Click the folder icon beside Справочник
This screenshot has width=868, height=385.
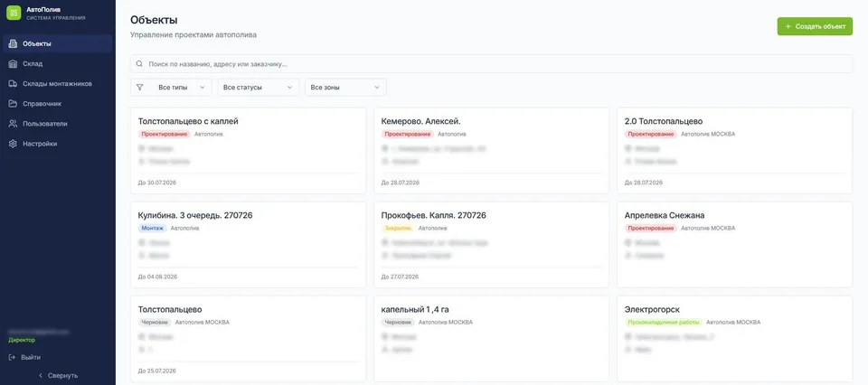(13, 103)
